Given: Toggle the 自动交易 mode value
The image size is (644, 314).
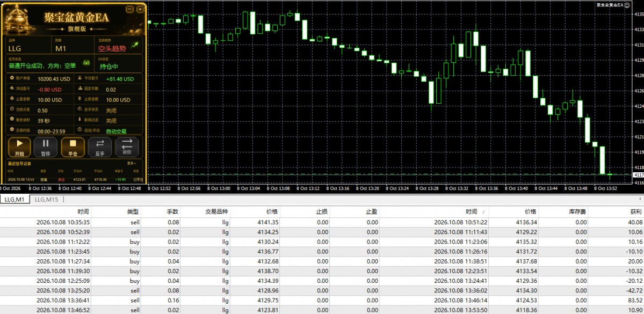Looking at the screenshot, I should click(116, 132).
